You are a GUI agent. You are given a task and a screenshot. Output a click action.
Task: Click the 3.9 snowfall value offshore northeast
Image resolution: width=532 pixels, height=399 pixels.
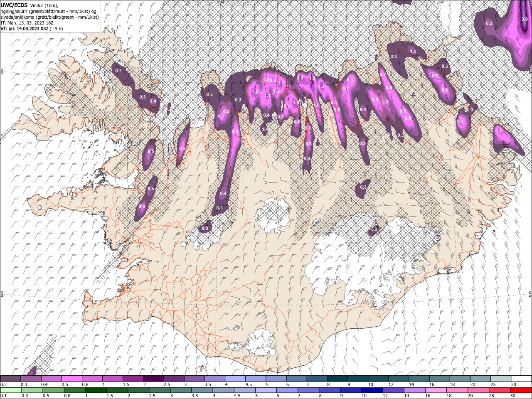pyautogui.click(x=524, y=19)
